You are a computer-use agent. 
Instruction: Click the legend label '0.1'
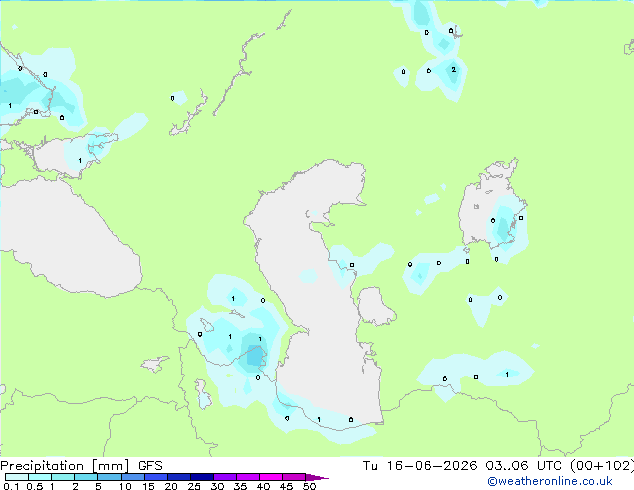(11, 486)
